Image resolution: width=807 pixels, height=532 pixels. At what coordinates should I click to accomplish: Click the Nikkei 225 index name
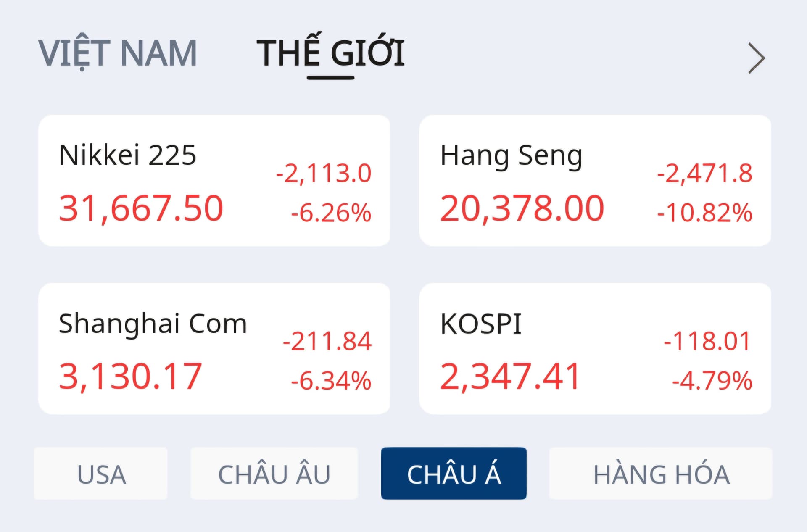coord(128,155)
